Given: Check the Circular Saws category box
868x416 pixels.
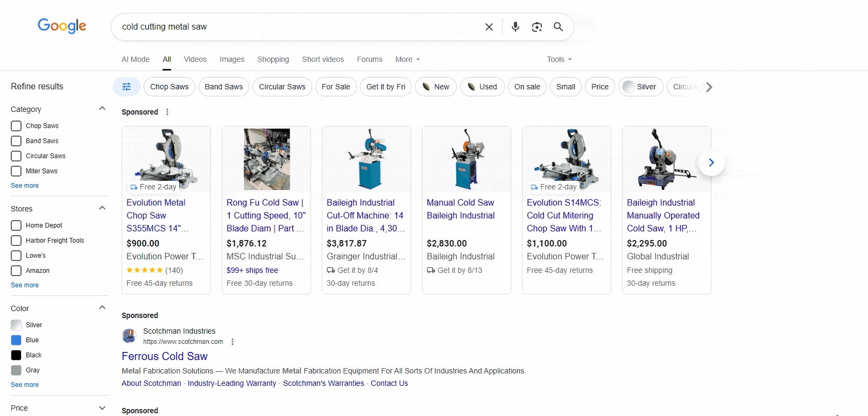Looking at the screenshot, I should (x=16, y=156).
